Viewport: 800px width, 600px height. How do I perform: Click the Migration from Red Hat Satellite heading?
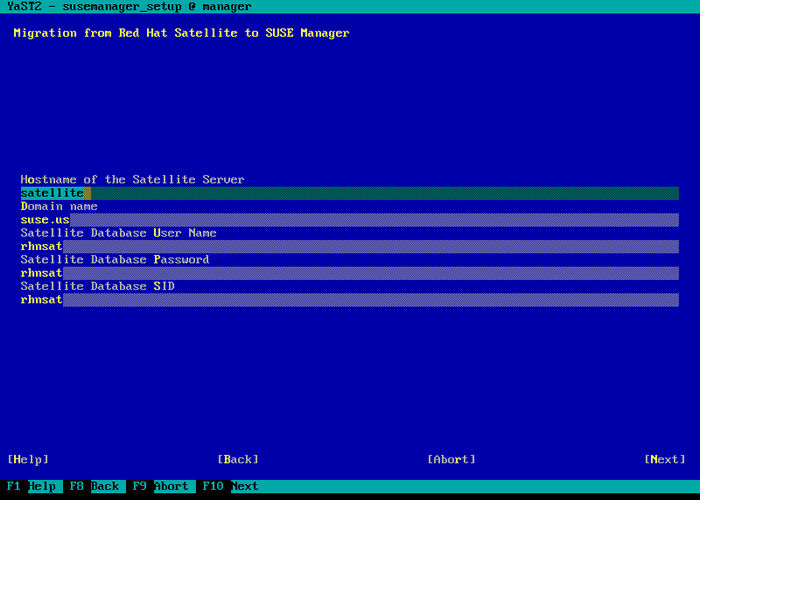pyautogui.click(x=181, y=33)
